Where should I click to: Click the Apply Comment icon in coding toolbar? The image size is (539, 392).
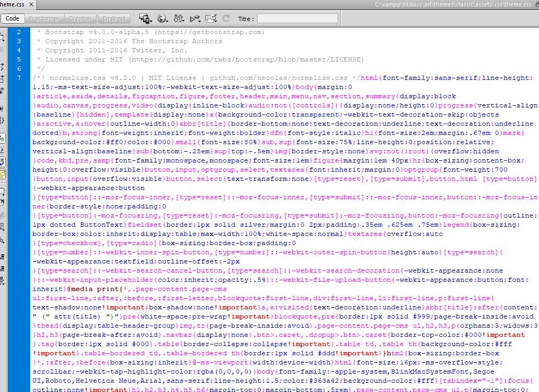click(x=2, y=191)
